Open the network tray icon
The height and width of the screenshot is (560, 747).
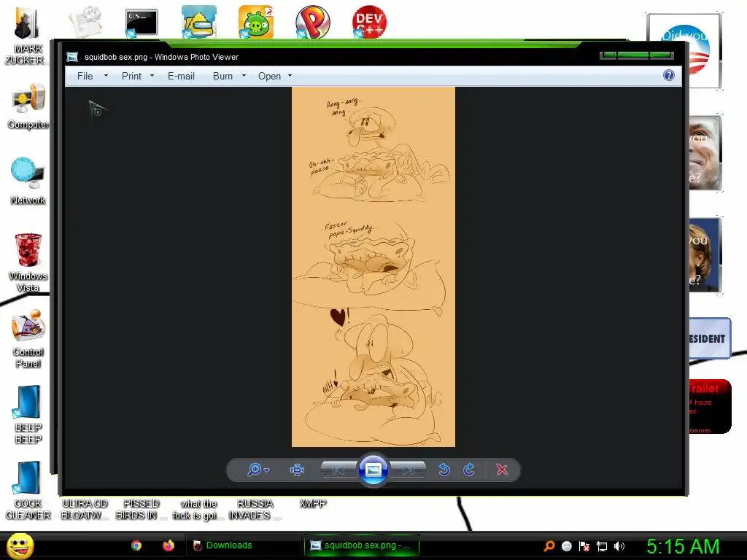[602, 546]
